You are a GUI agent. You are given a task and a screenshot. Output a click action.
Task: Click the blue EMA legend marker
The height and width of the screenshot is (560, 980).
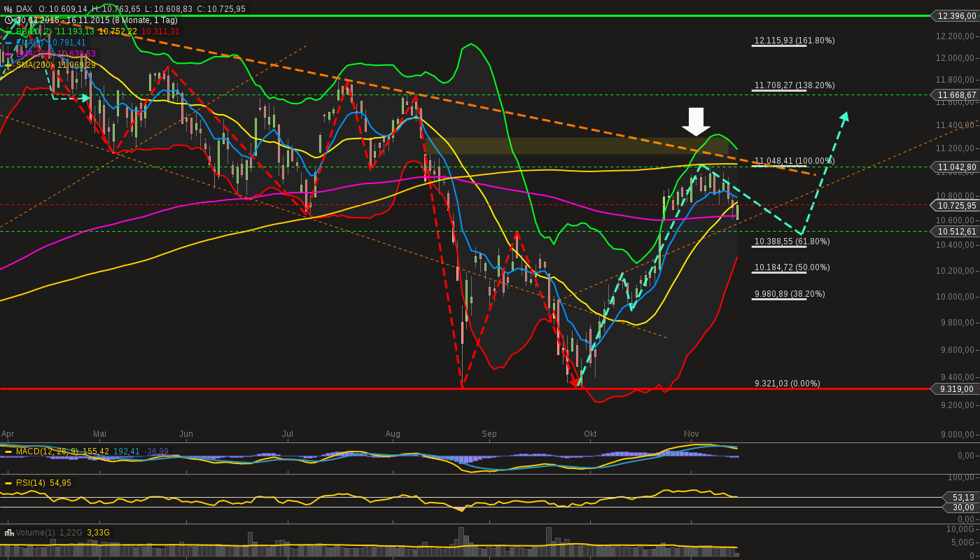8,43
